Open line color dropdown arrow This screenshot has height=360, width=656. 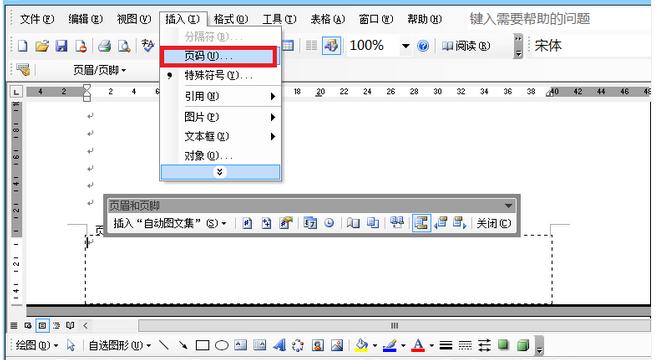point(403,346)
